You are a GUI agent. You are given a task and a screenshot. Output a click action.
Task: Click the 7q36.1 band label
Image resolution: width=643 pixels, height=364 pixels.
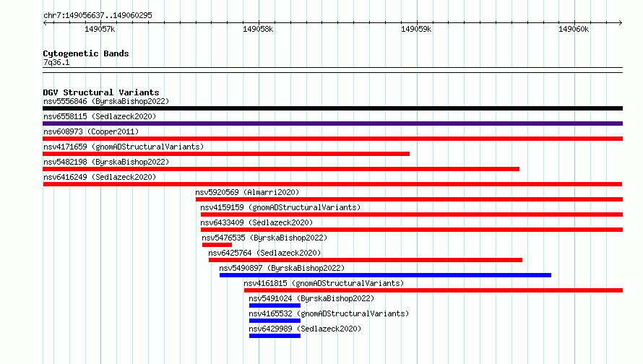[x=56, y=62]
